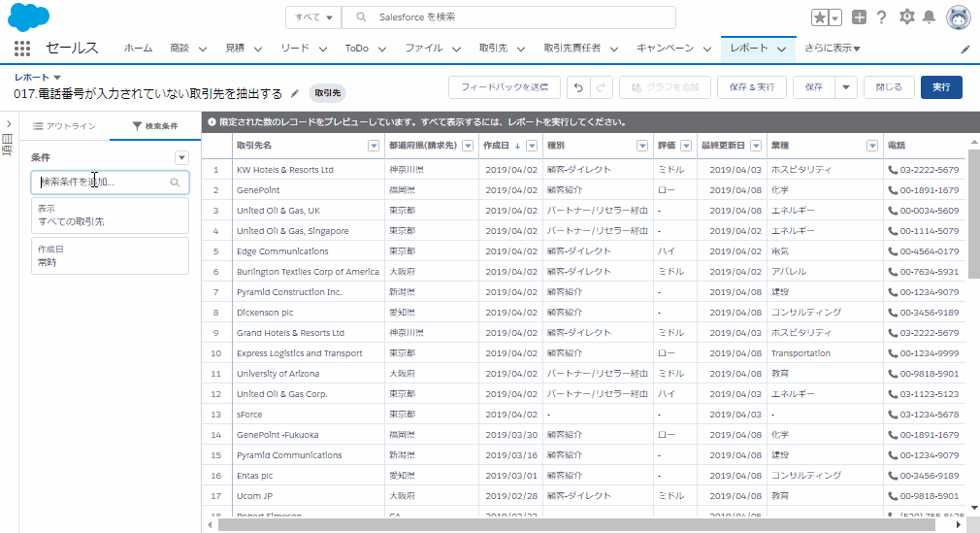The height and width of the screenshot is (533, 980).
Task: Click the 保存 button
Action: pyautogui.click(x=814, y=87)
